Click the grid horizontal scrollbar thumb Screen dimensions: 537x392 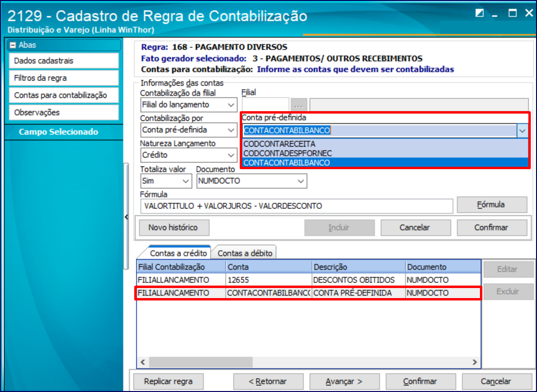pos(201,362)
